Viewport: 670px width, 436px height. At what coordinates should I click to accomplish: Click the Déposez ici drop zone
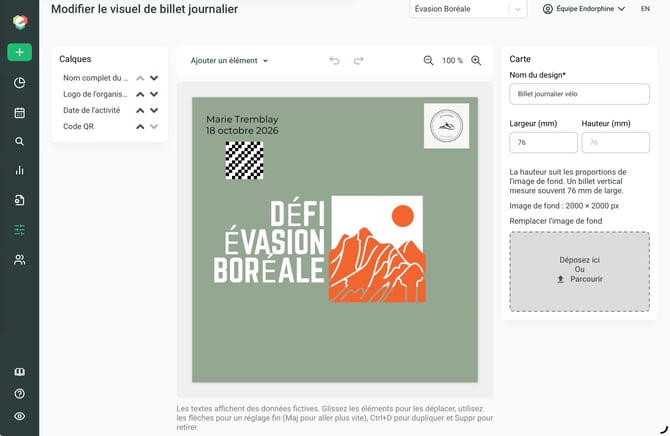click(x=579, y=272)
